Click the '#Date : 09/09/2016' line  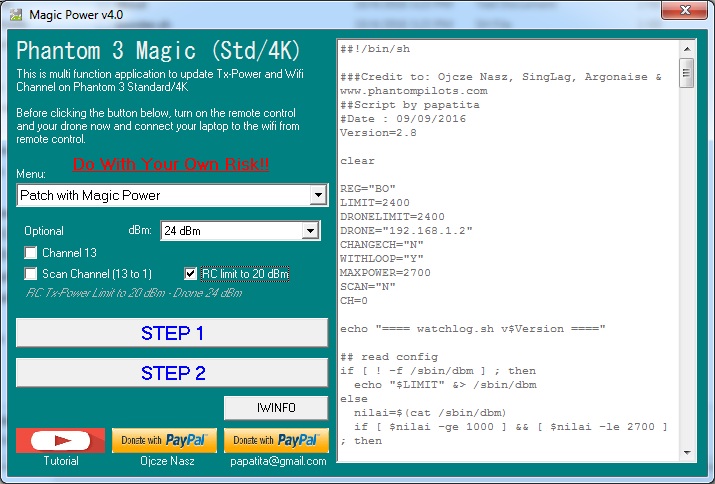[x=403, y=119]
